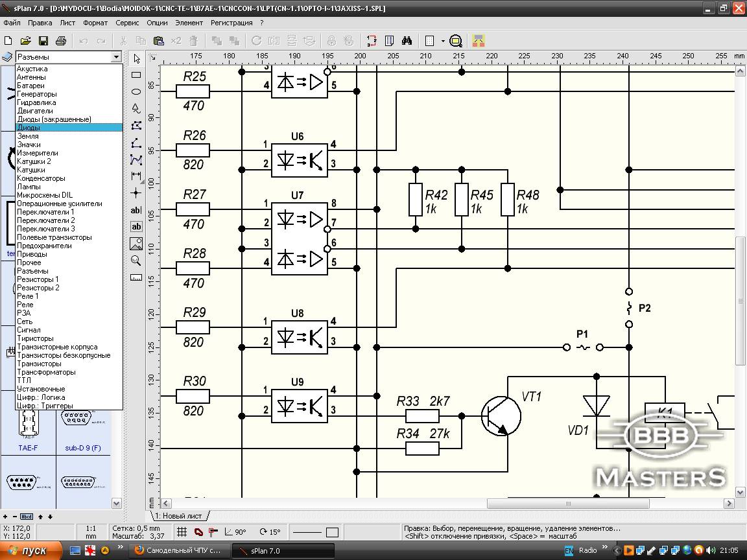Choose Конденсаторы from the library list
747x560 pixels.
click(41, 178)
